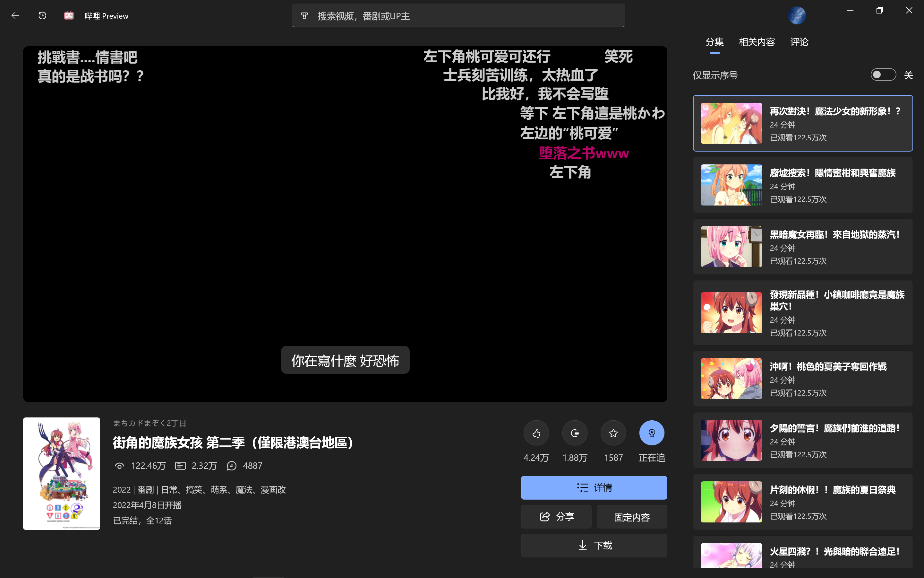Play episode 火星四濺？！光與暗的聯合遠足
924x578 pixels.
(803, 552)
